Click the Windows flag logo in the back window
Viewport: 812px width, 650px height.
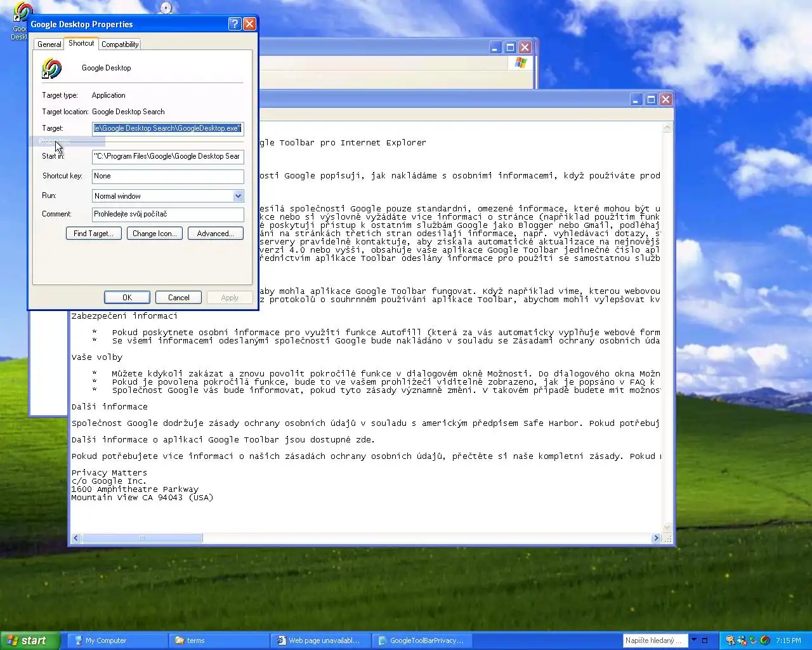521,63
